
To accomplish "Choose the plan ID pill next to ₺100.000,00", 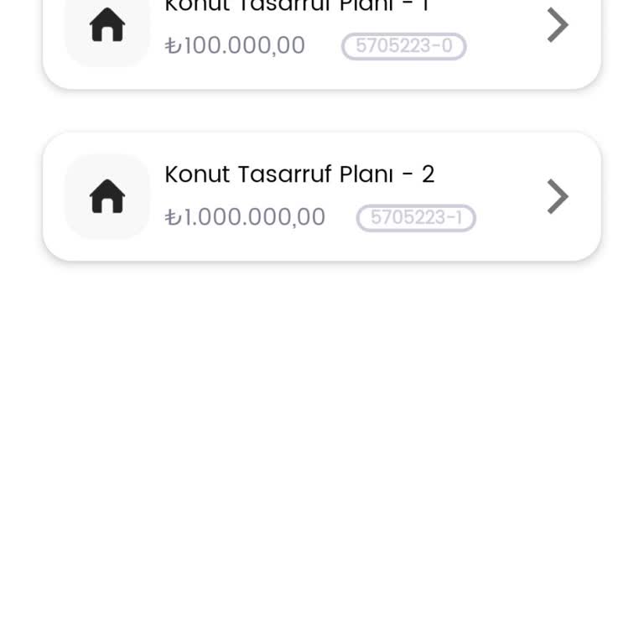I will tap(403, 46).
